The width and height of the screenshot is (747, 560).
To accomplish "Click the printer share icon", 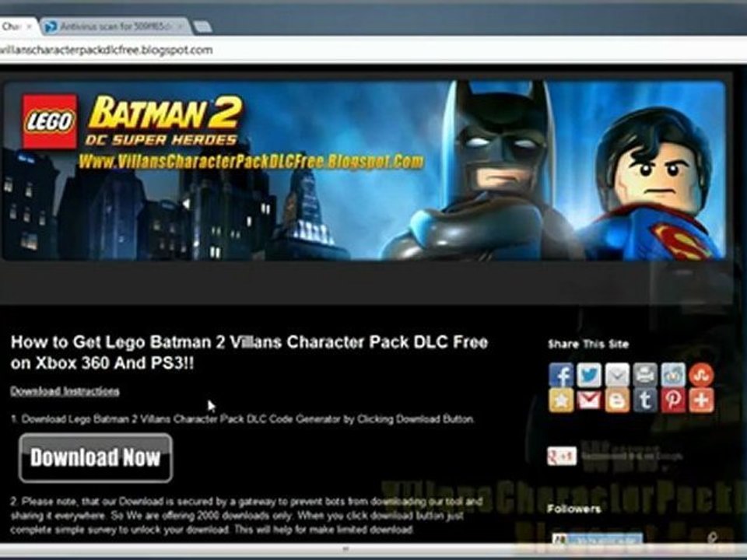I will (x=645, y=375).
